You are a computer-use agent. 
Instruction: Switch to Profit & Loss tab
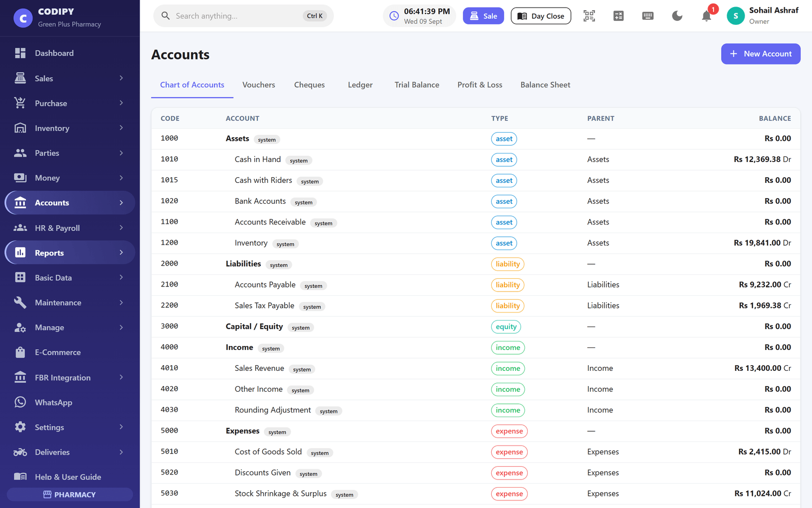point(480,85)
